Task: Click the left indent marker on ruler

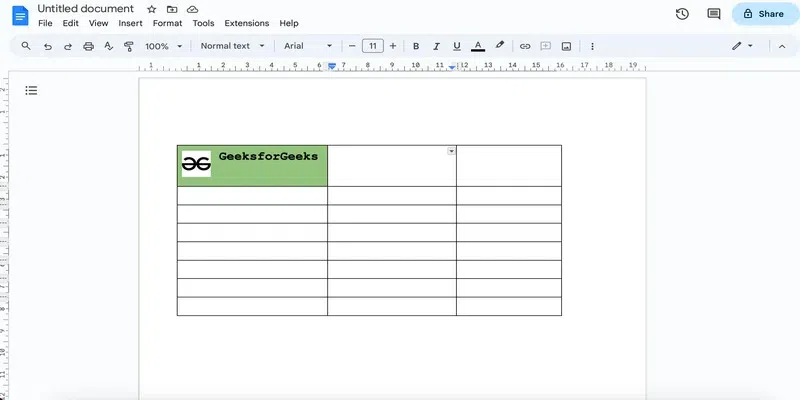Action: (332, 66)
